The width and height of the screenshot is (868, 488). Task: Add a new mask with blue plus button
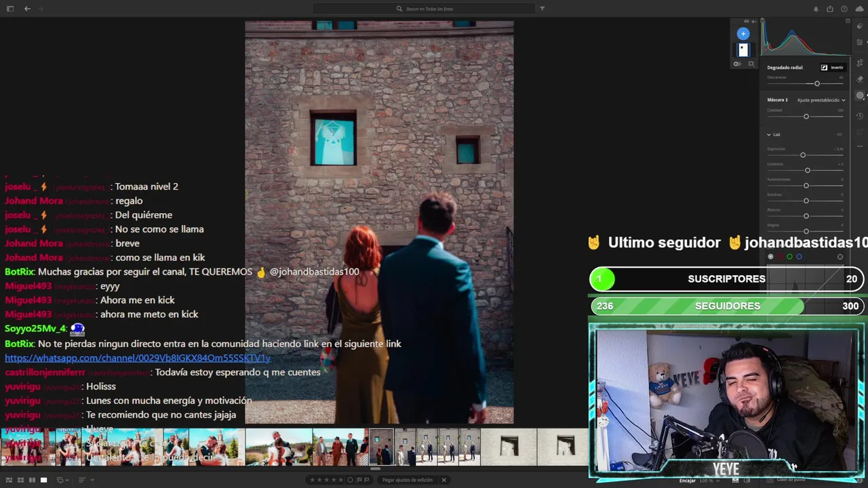tap(743, 33)
